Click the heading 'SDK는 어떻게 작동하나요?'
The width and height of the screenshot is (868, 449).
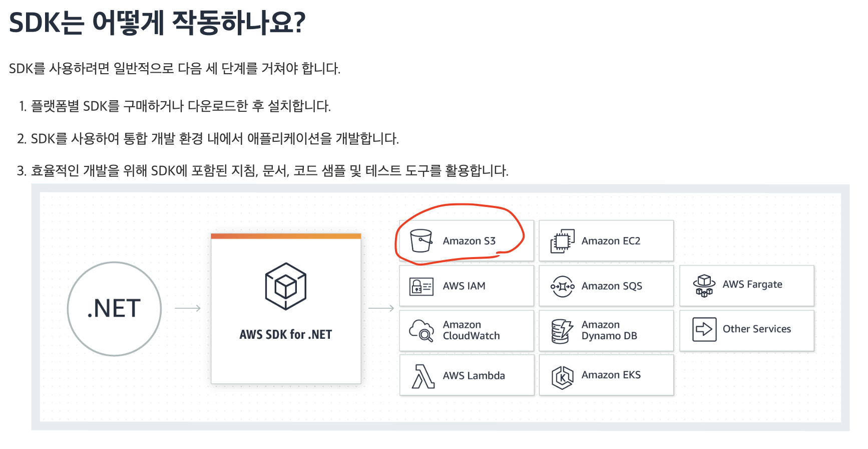(x=157, y=23)
